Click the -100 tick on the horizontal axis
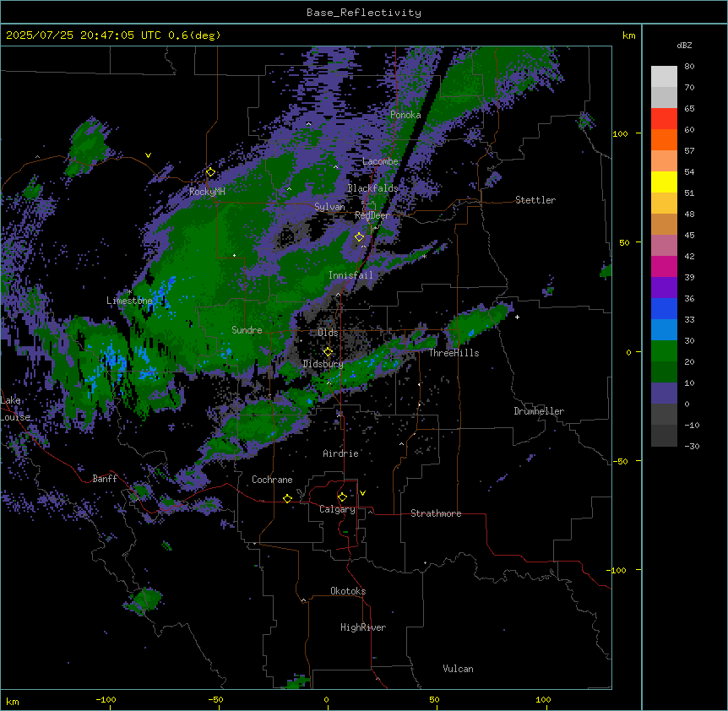Viewport: 728px width, 711px height. coord(106,699)
